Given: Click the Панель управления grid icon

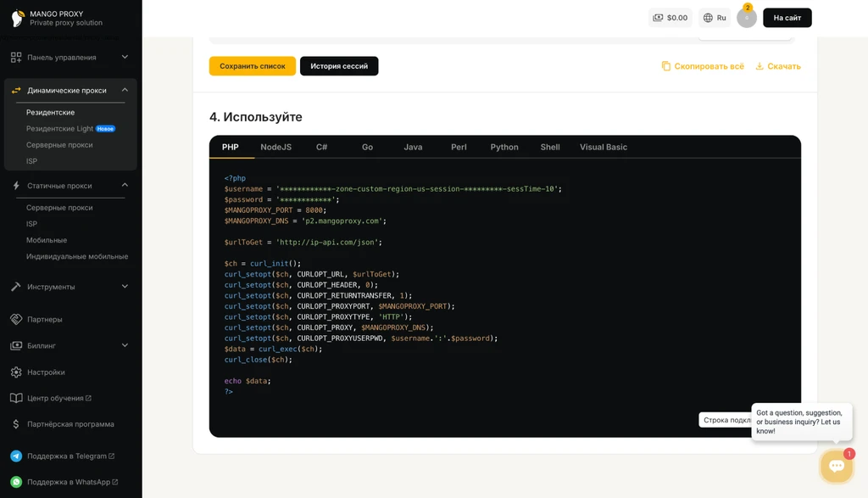Looking at the screenshot, I should (x=16, y=57).
